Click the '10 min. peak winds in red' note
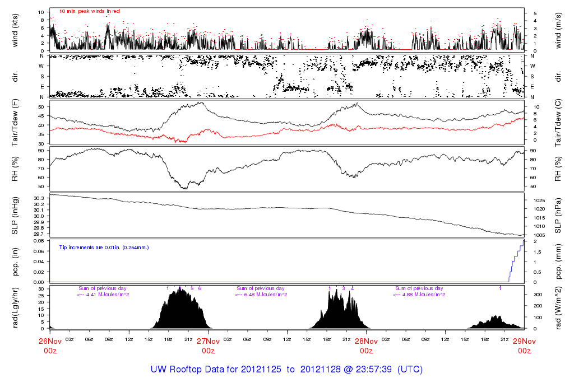Image resolution: width=574 pixels, height=392 pixels. 89,11
